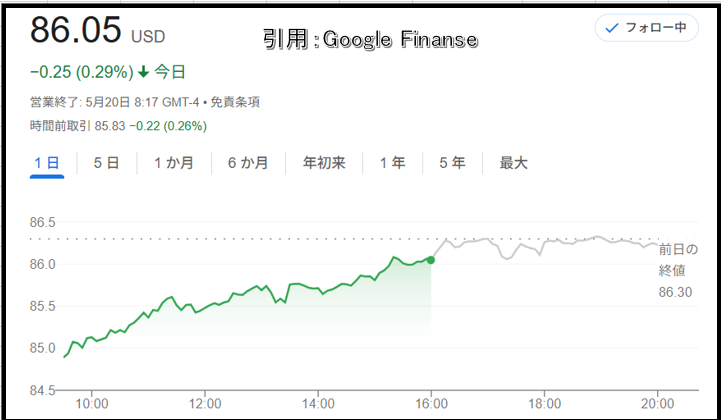Screen dimensions: 721x420
Task: Switch chart to 最大 range
Action: click(514, 163)
